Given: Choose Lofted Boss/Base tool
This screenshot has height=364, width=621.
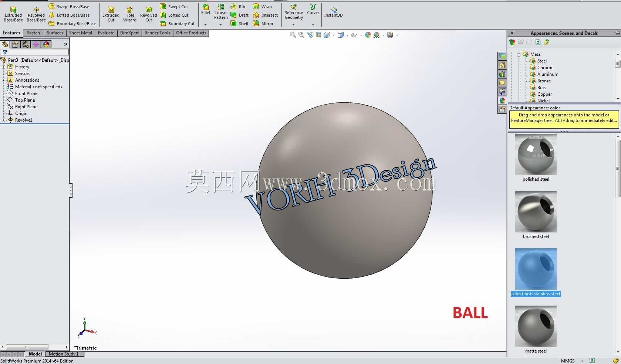Looking at the screenshot, I should pyautogui.click(x=69, y=15).
